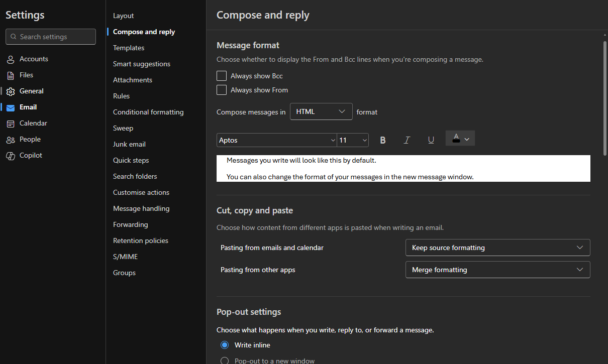This screenshot has height=364, width=608.
Task: Open Quick steps settings
Action: tap(131, 160)
